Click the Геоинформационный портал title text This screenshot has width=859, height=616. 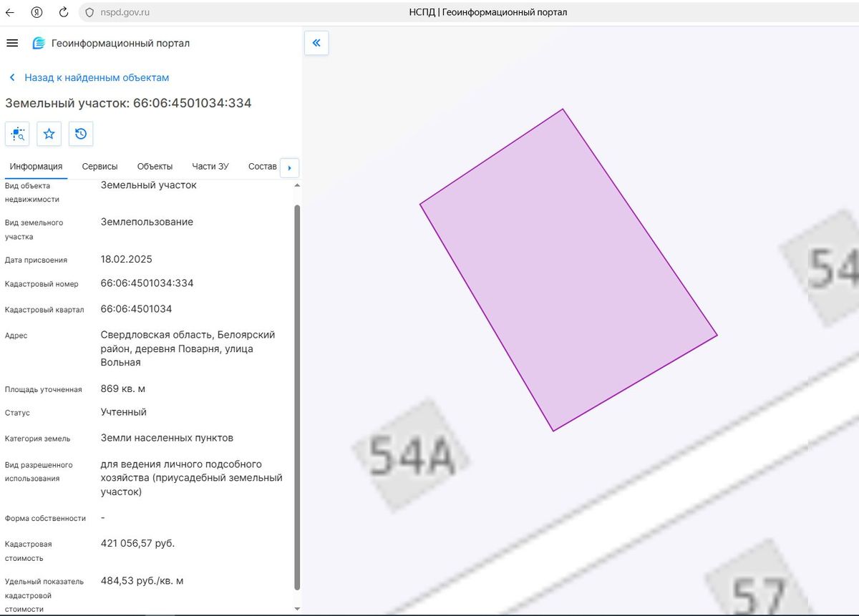pos(121,43)
